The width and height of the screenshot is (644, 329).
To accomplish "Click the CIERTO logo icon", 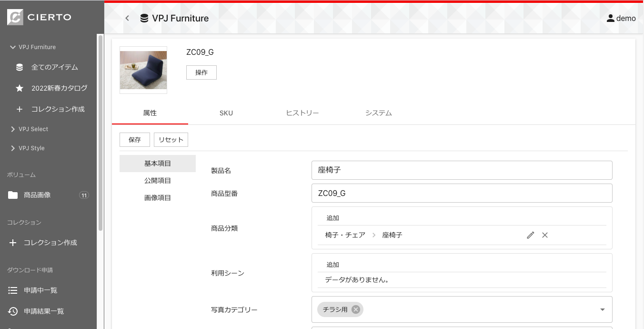I will (x=15, y=18).
